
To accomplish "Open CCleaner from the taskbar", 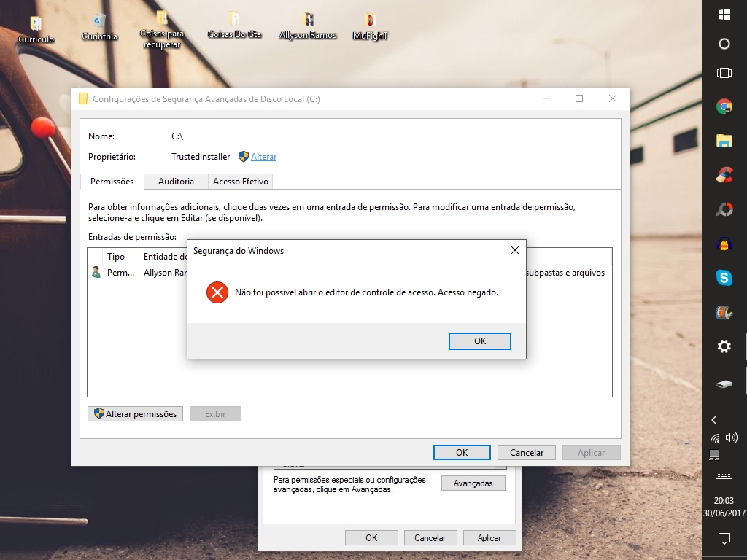I will click(724, 175).
